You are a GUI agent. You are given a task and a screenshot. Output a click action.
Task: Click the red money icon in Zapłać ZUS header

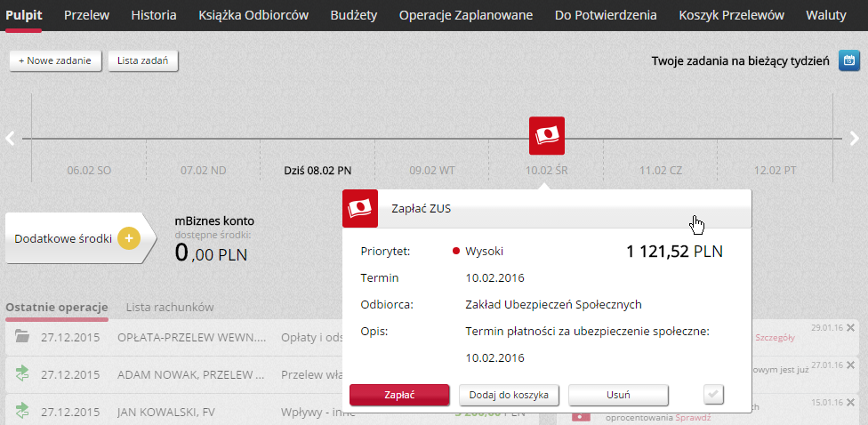pos(360,209)
